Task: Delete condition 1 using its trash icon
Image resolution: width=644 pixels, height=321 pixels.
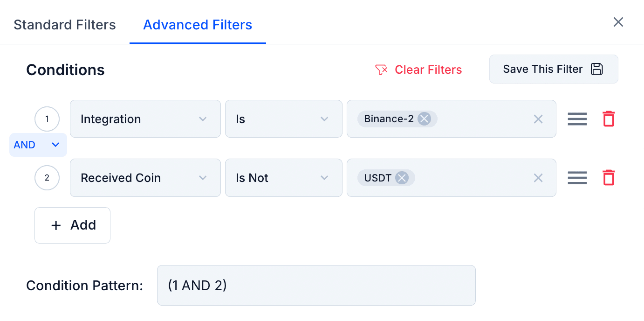Action: tap(609, 119)
